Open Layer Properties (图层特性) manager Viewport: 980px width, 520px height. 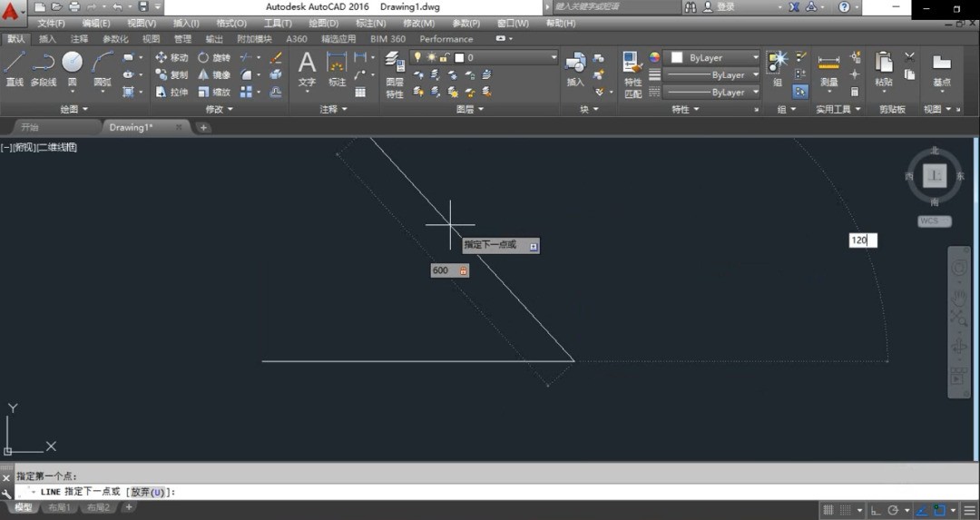395,75
